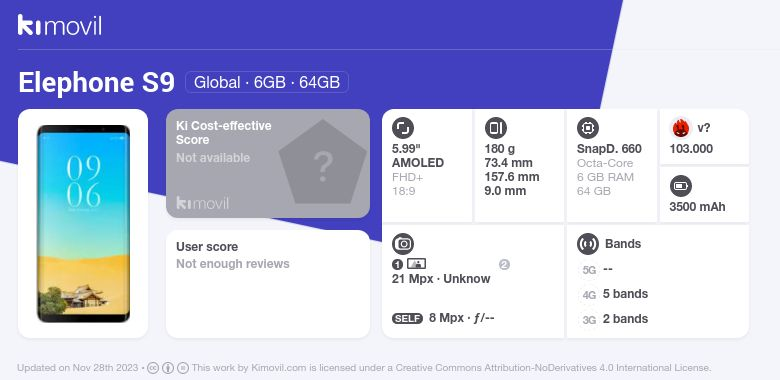Click the Elephone S9 title

[x=97, y=82]
